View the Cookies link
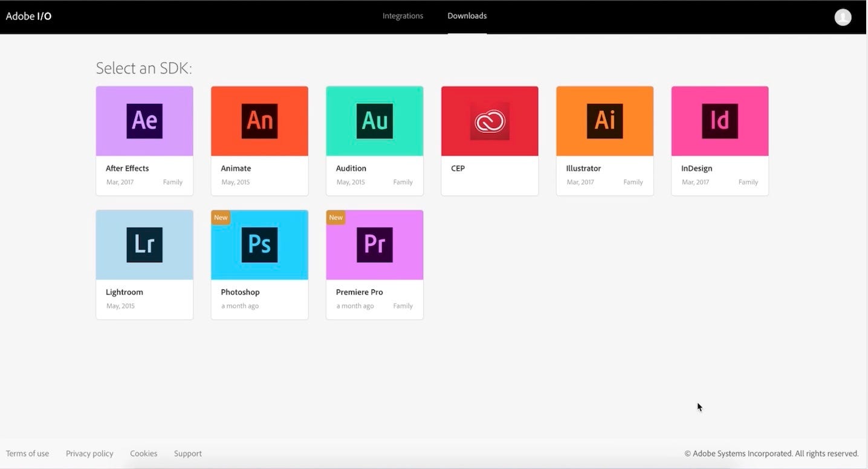Image resolution: width=868 pixels, height=469 pixels. [x=143, y=453]
